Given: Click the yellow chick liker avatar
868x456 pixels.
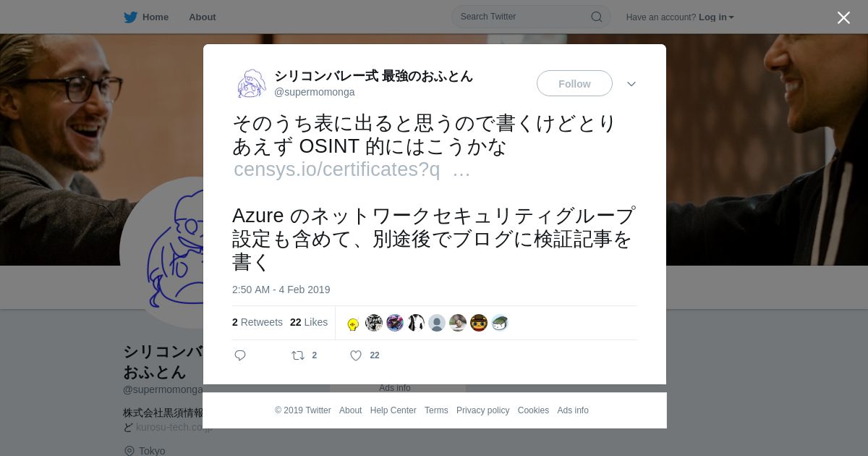Looking at the screenshot, I should (x=353, y=324).
